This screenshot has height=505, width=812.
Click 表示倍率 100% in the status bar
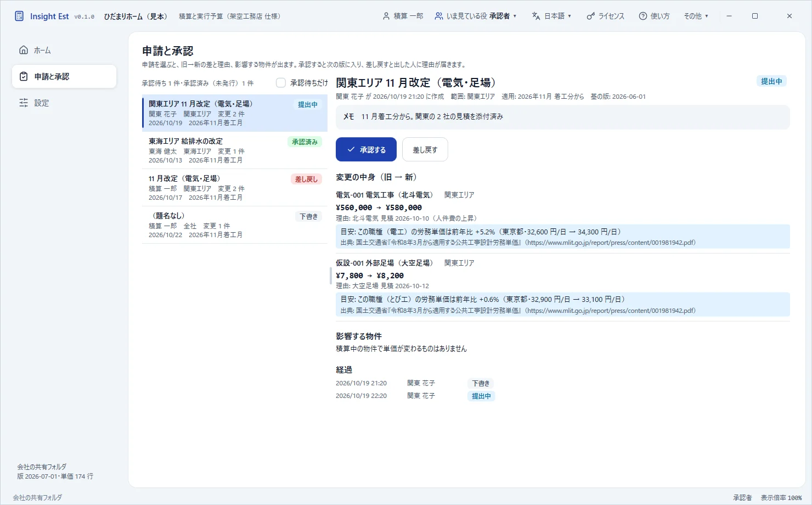tap(781, 498)
